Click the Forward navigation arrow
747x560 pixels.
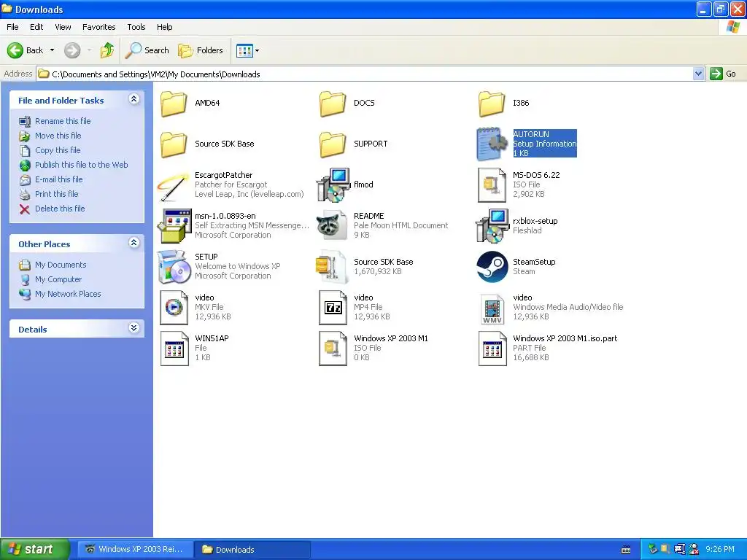pos(72,50)
